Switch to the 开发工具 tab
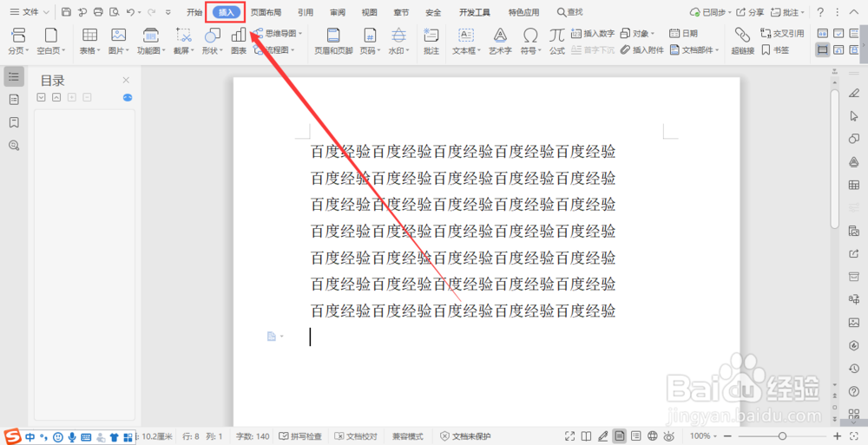 coord(475,11)
